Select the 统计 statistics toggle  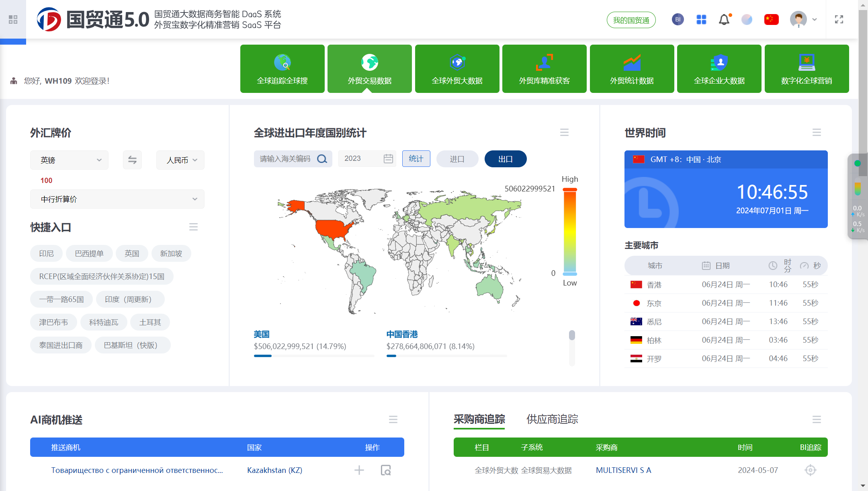tap(416, 159)
